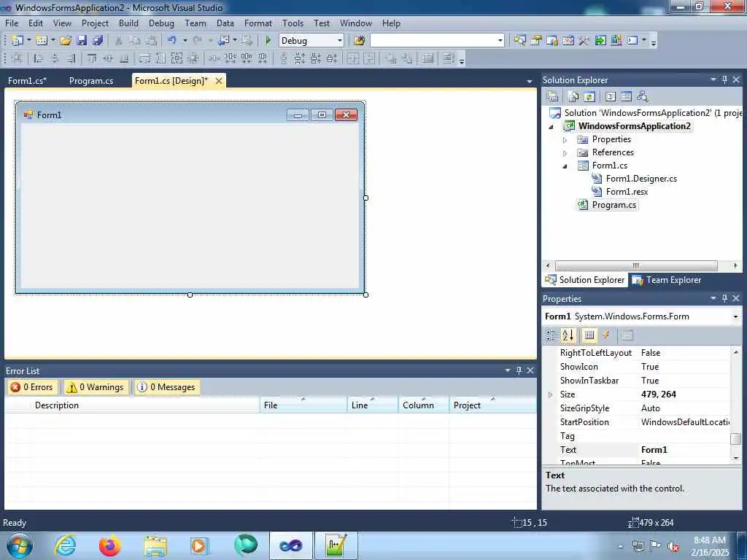This screenshot has width=747, height=560.
Task: Click the Open File folder icon
Action: [66, 41]
